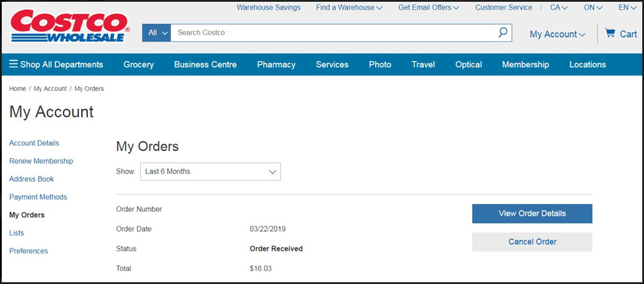Open the Business Centre tab
644x284 pixels.
click(x=206, y=64)
